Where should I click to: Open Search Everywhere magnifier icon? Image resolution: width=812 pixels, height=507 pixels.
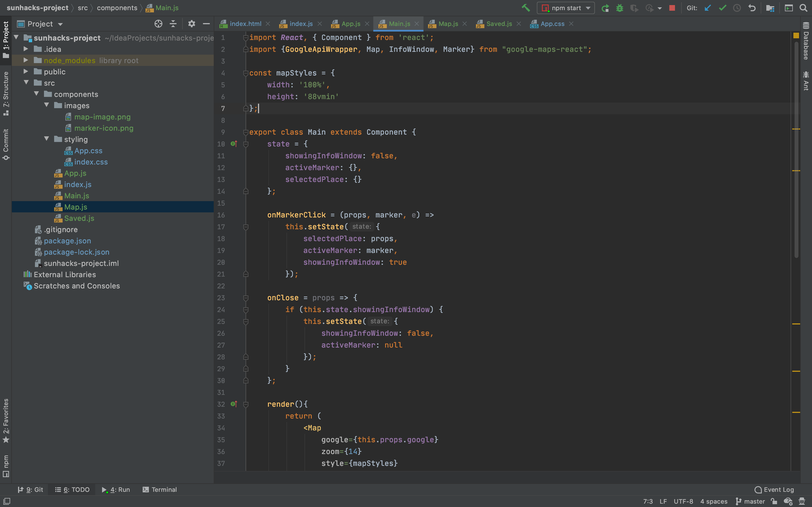[x=803, y=8]
